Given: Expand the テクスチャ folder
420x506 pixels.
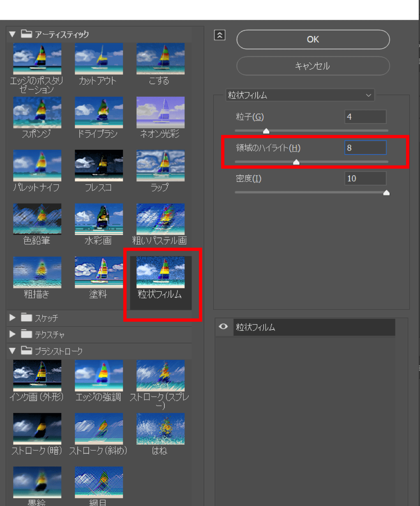Looking at the screenshot, I should click(12, 334).
